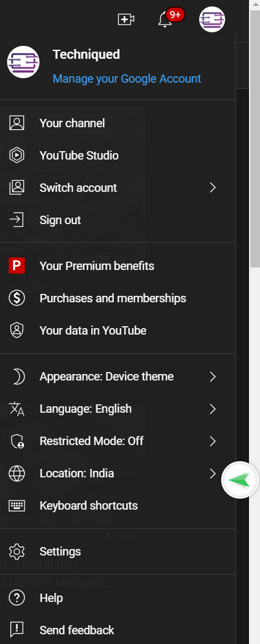Open the Restricted Mode: Off option

click(x=118, y=441)
